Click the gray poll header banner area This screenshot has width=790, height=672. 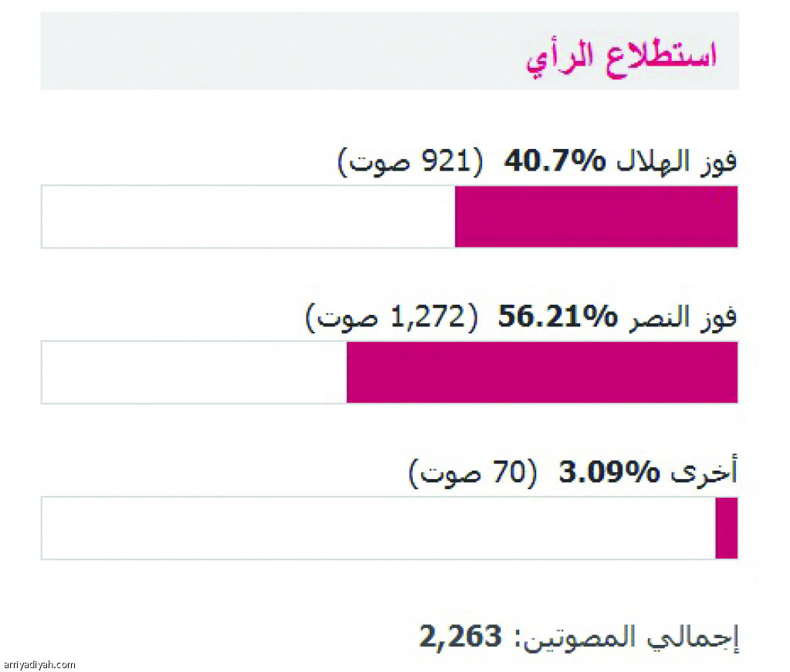pos(390,51)
